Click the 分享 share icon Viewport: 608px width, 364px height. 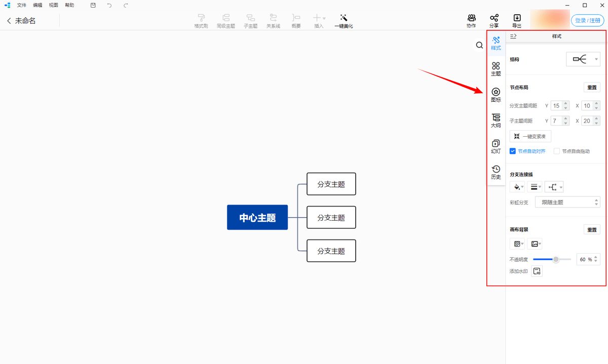[494, 21]
